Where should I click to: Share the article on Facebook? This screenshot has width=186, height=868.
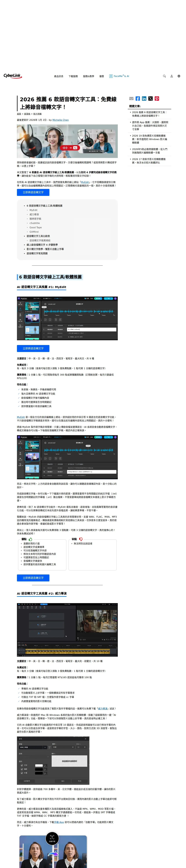click(138, 98)
